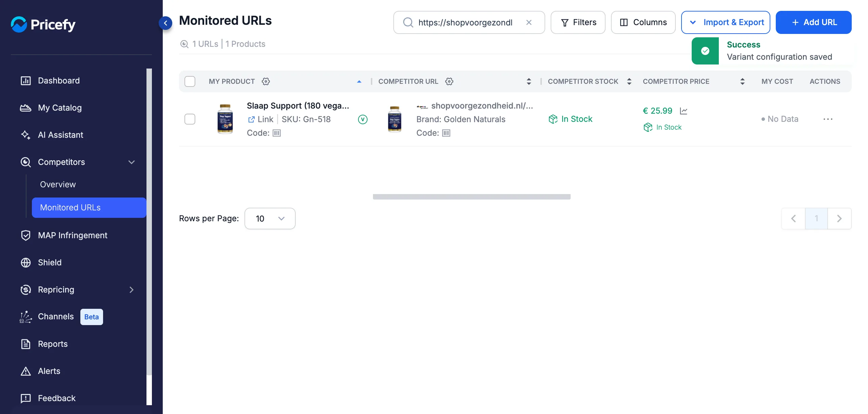868x414 pixels.
Task: Click € 25.99 competitor price
Action: (x=657, y=111)
